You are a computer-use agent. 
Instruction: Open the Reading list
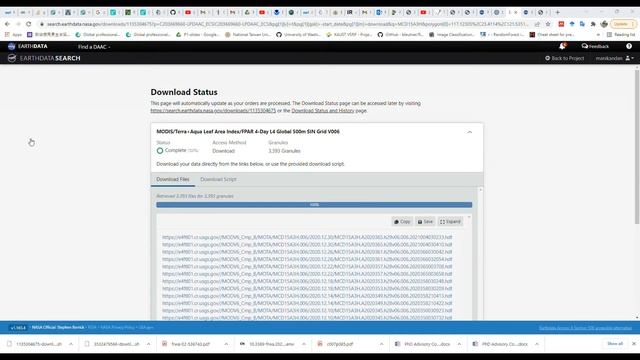tap(621, 35)
